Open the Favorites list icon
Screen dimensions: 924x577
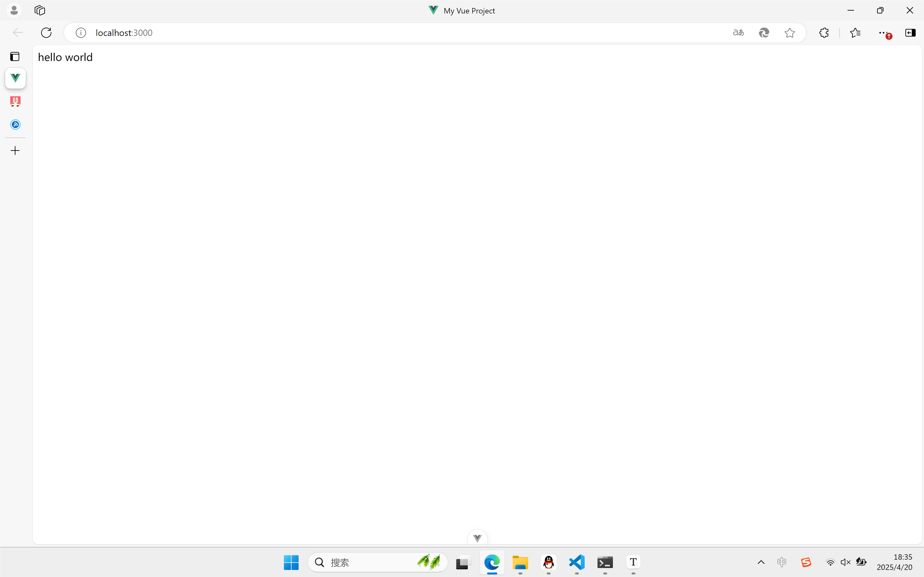(x=855, y=33)
